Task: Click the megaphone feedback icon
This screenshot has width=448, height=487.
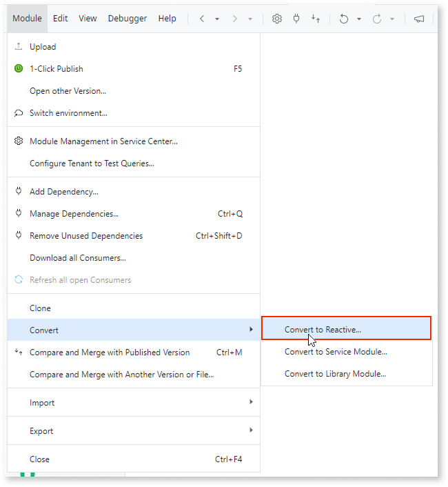Action: point(419,19)
